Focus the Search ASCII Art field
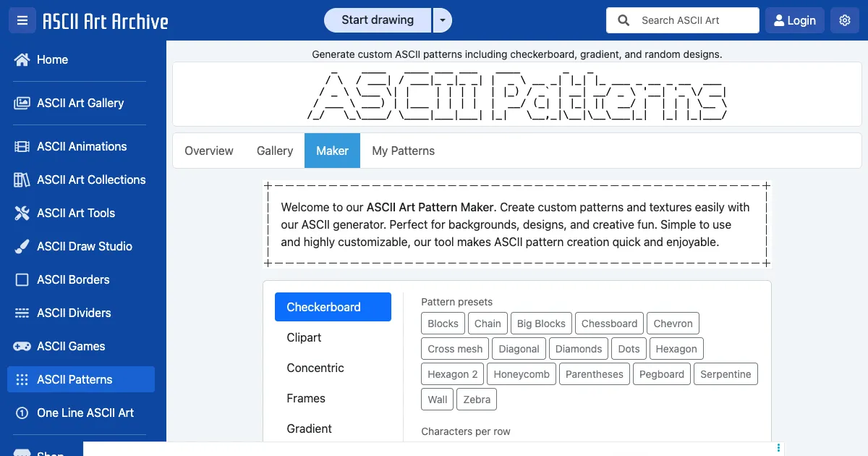The width and height of the screenshot is (868, 456). (x=694, y=20)
